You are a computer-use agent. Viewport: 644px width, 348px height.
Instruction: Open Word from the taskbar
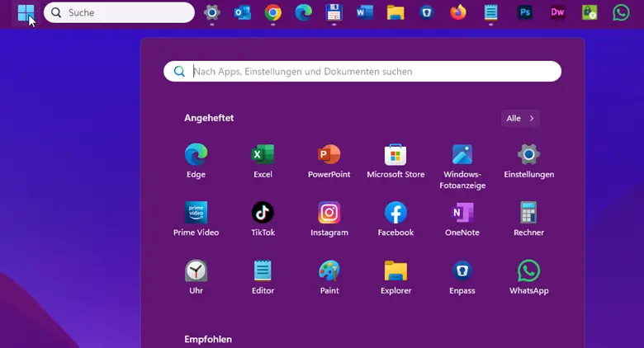(x=365, y=12)
